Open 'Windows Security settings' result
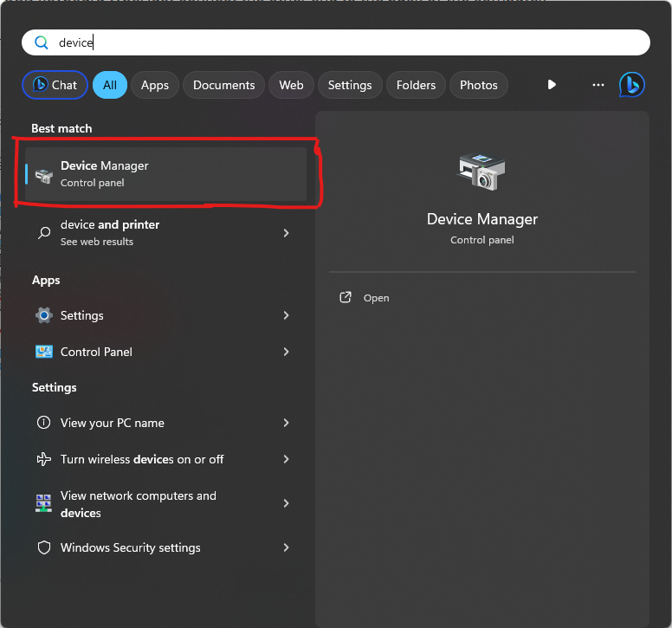The width and height of the screenshot is (672, 628). tap(166, 547)
